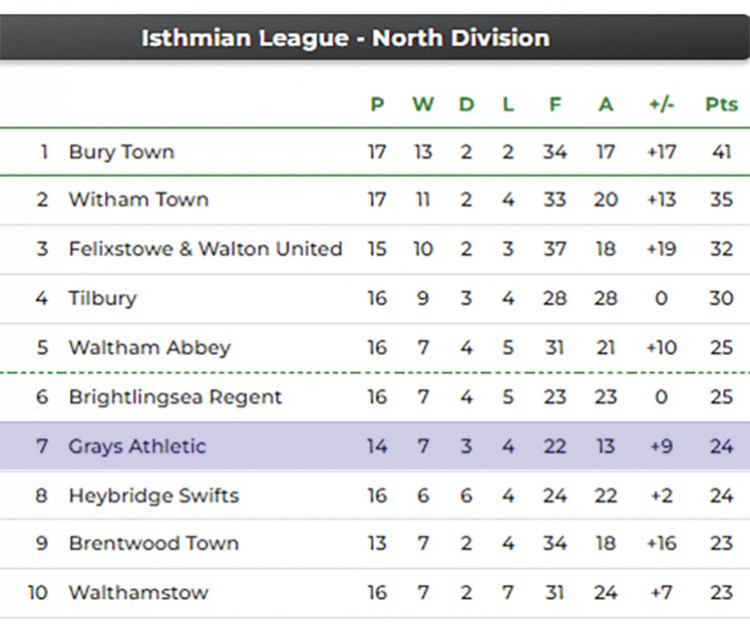Screen dimensions: 750x624
Task: Select highlighted Grays Athletic row
Action: coord(375,446)
